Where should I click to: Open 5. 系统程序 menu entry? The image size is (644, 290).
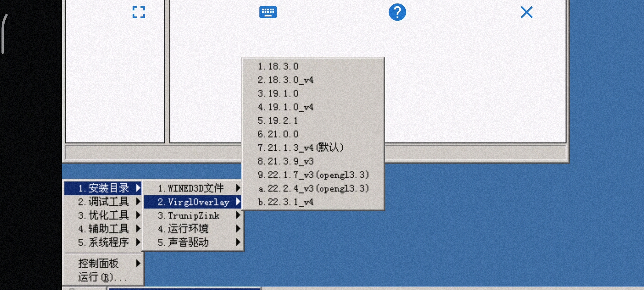(103, 242)
